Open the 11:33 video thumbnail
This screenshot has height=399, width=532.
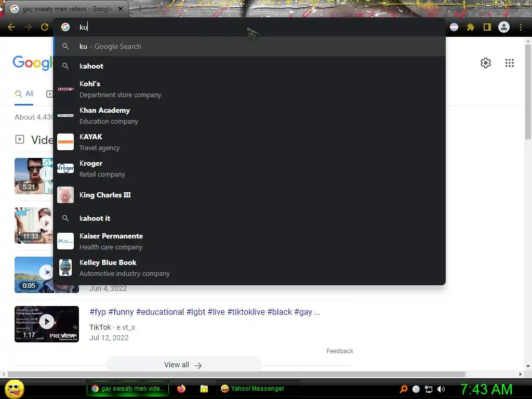point(34,225)
